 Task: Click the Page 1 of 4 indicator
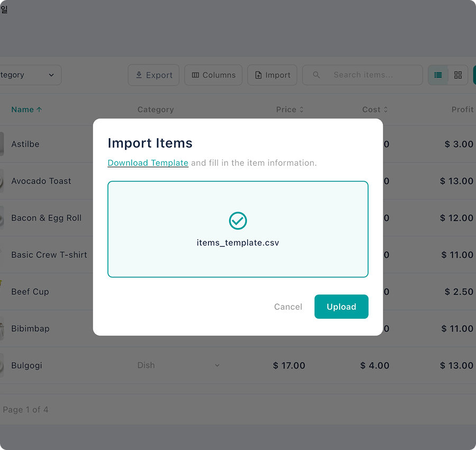(x=25, y=410)
